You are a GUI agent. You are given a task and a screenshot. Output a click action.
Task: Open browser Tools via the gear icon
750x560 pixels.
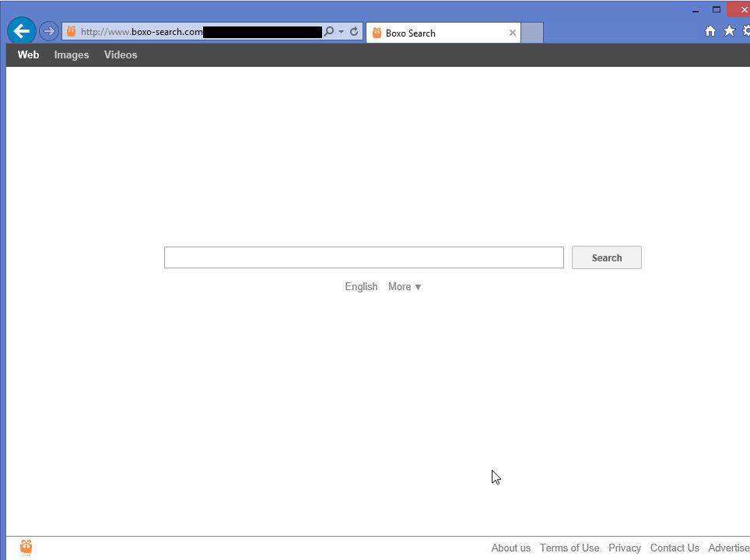point(745,30)
